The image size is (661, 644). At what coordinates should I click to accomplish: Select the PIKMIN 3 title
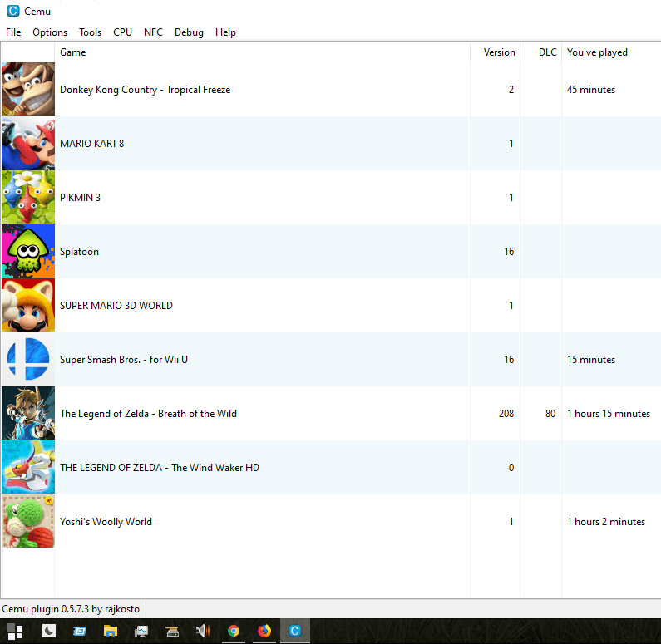[x=80, y=198]
